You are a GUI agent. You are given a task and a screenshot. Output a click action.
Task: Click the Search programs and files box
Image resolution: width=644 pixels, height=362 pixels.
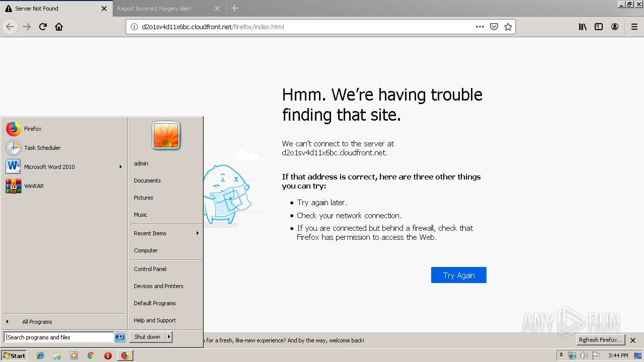click(x=59, y=337)
